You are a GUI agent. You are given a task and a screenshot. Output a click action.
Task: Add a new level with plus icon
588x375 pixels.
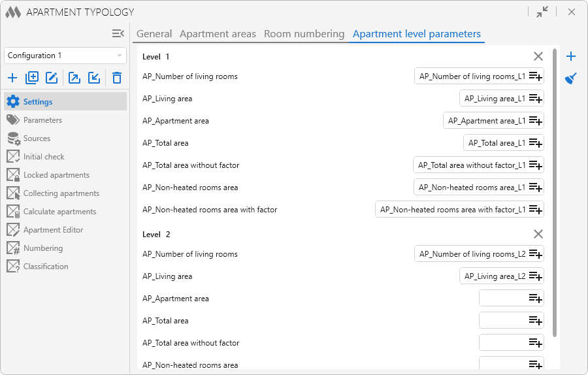[x=571, y=56]
